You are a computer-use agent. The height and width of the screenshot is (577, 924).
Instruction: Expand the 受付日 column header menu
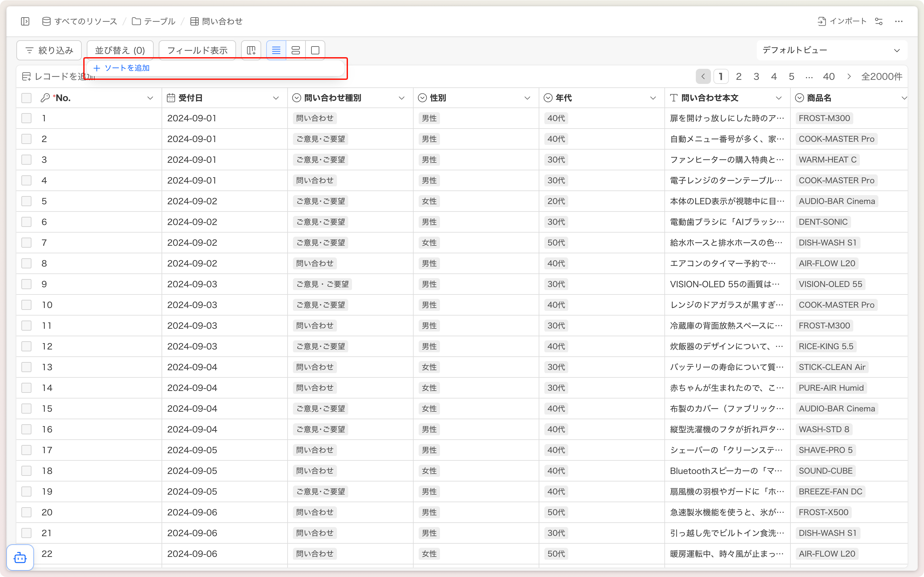[x=276, y=98]
